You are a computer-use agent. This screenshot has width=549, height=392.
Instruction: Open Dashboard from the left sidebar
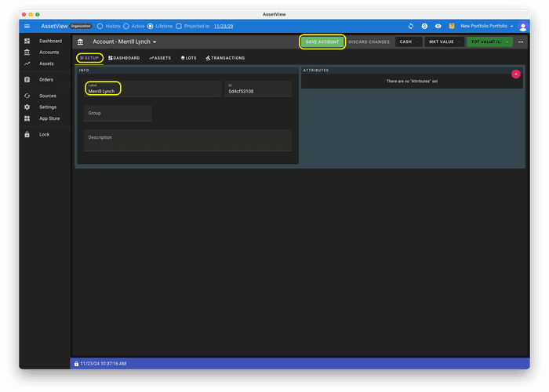50,41
